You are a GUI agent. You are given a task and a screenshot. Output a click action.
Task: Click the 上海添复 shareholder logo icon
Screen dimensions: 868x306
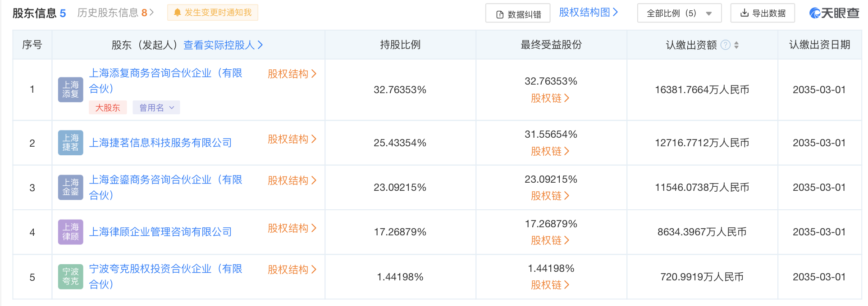coord(70,90)
